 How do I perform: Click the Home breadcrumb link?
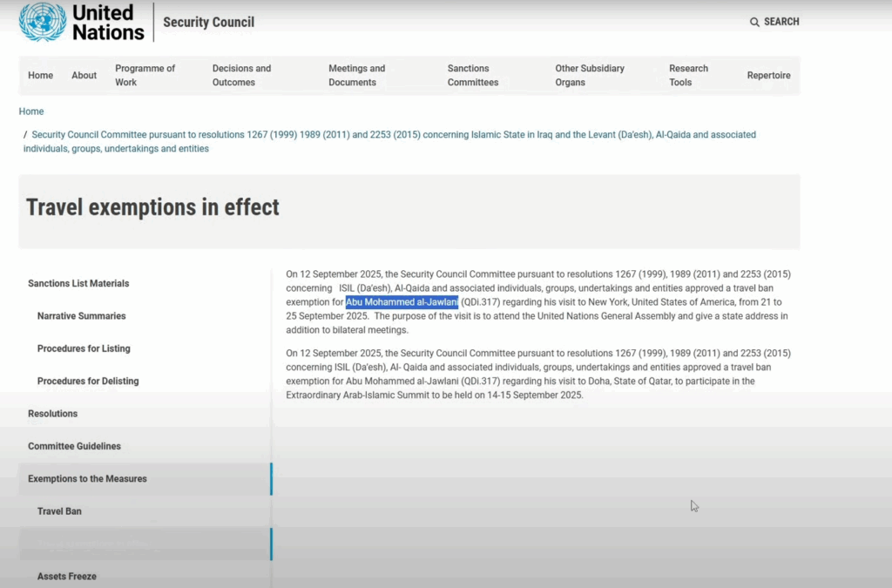(x=31, y=112)
